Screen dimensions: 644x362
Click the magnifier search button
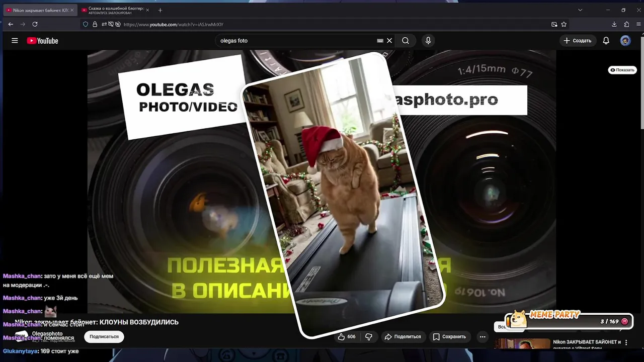coord(406,41)
